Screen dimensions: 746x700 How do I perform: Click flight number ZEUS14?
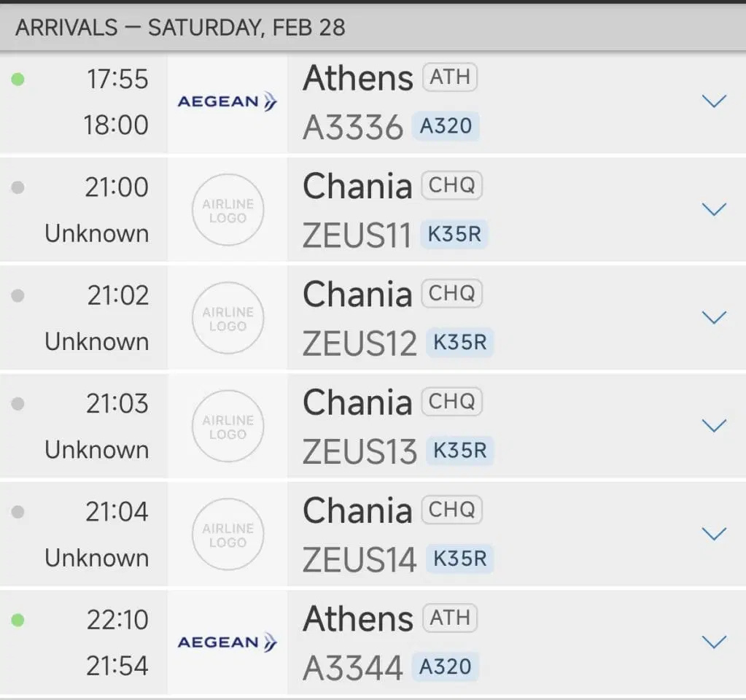[359, 560]
